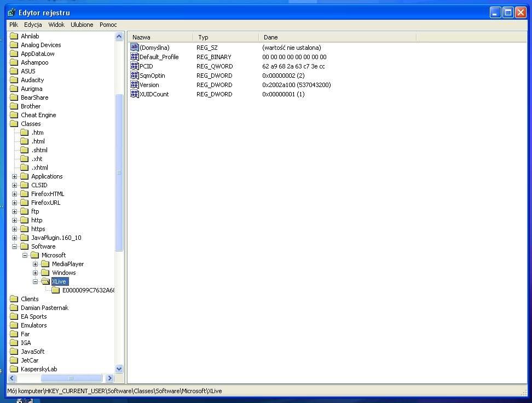Click the binary icon beside PCID value
532x403 pixels.
point(135,66)
